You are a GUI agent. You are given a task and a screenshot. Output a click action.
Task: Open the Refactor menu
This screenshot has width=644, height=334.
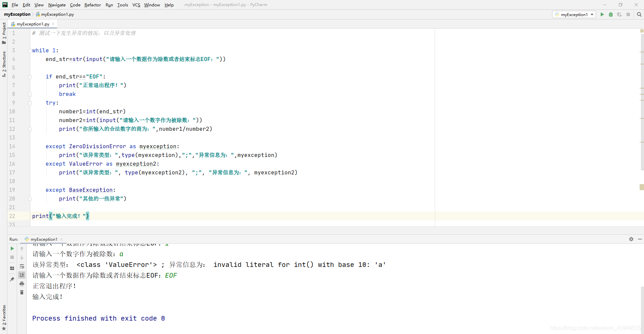[x=93, y=5]
